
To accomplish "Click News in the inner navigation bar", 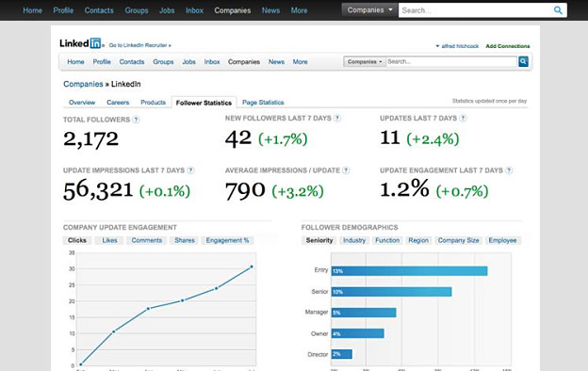I will point(276,62).
